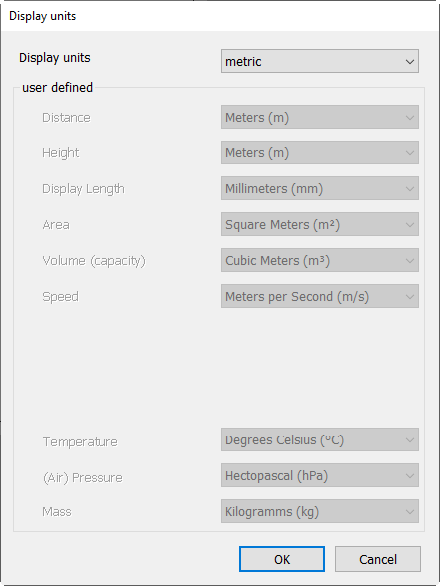The image size is (440, 586).
Task: Open the Volume Cubic Meters dropdown
Action: click(320, 260)
